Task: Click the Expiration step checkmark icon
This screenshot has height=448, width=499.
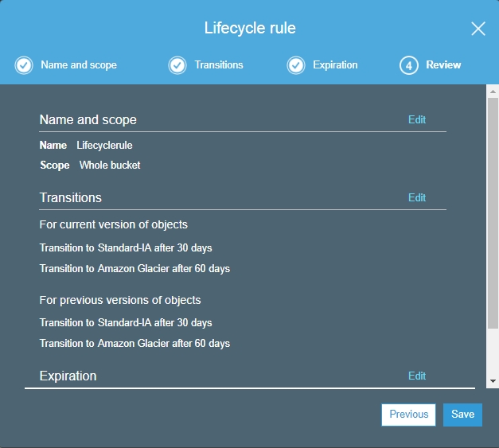Action: pyautogui.click(x=296, y=65)
